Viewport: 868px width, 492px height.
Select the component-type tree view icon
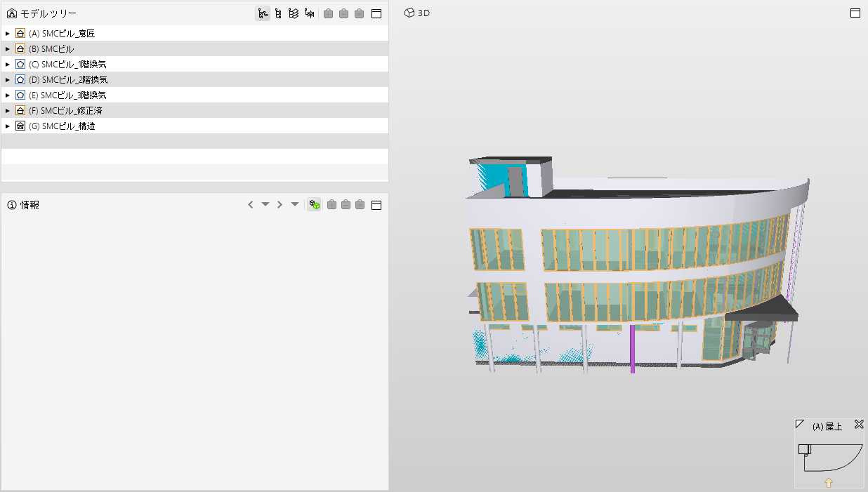[x=309, y=13]
